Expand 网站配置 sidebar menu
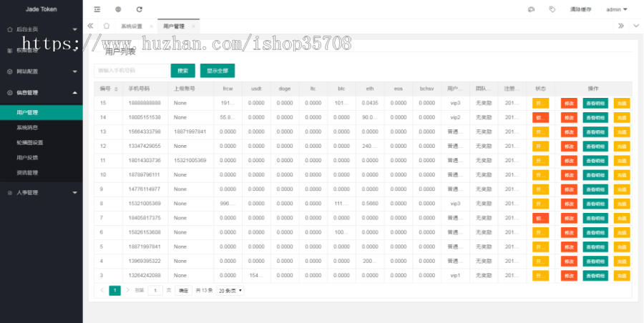 [41, 71]
